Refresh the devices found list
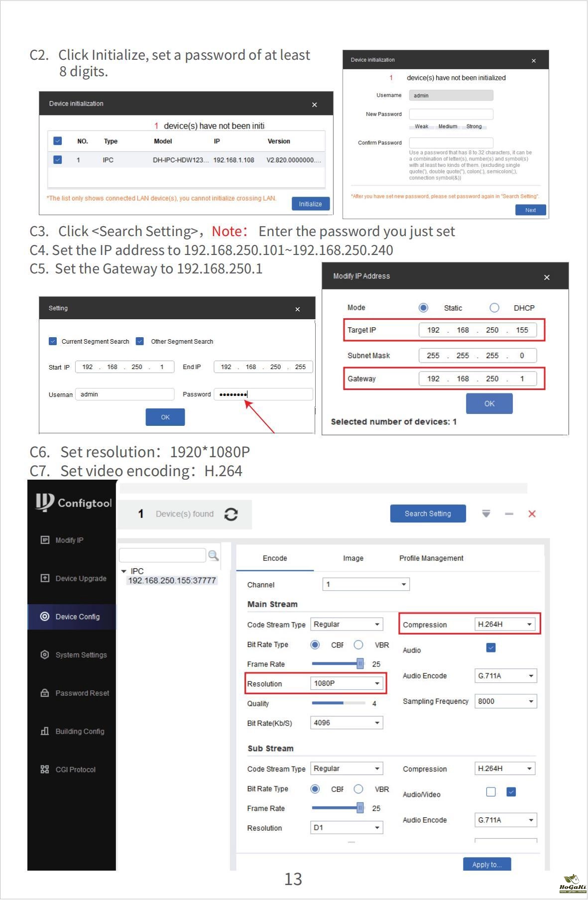 (x=231, y=514)
